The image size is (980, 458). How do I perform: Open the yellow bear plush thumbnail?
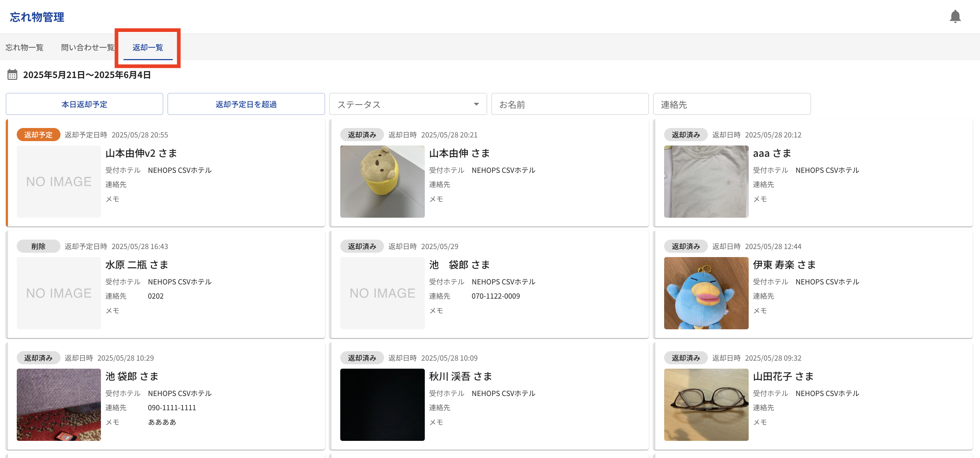click(382, 182)
